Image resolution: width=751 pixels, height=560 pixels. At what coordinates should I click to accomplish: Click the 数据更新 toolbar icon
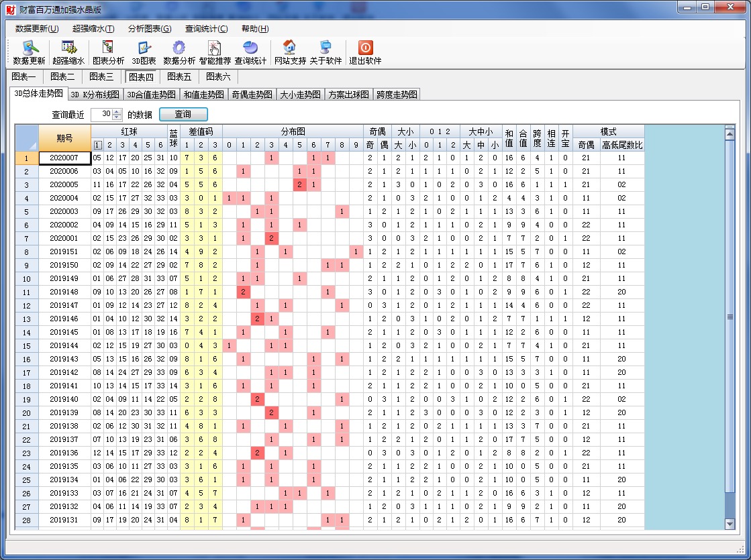pyautogui.click(x=29, y=48)
